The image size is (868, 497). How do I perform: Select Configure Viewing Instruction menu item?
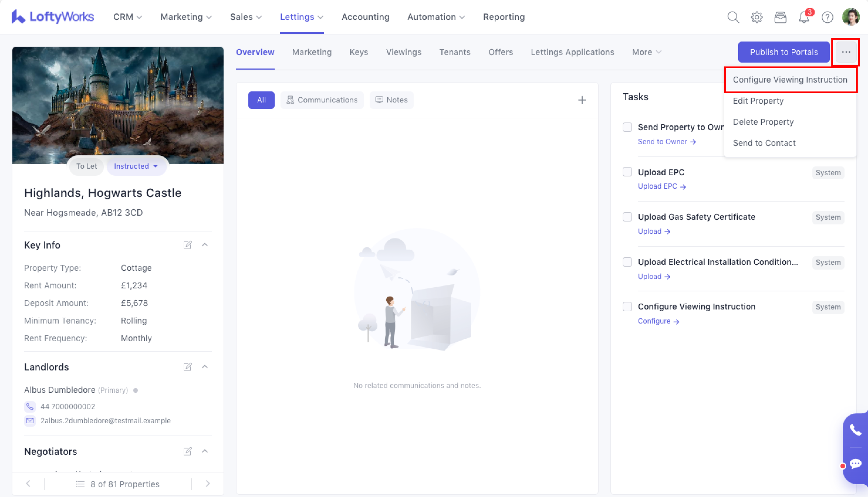790,80
